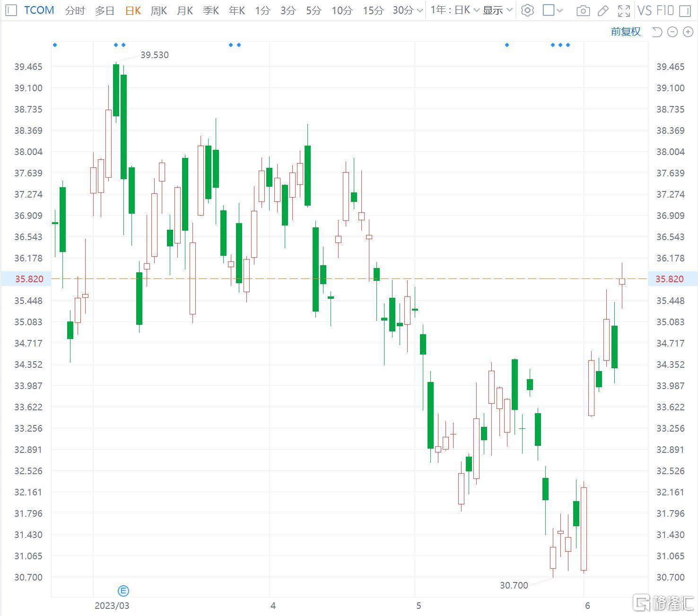Expand layout options arrow beside square icon
The height and width of the screenshot is (616, 698).
tap(560, 10)
